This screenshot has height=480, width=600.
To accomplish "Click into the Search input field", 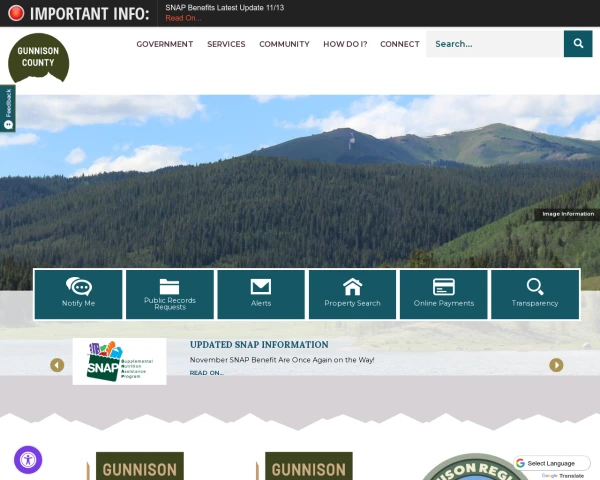I will click(x=495, y=44).
